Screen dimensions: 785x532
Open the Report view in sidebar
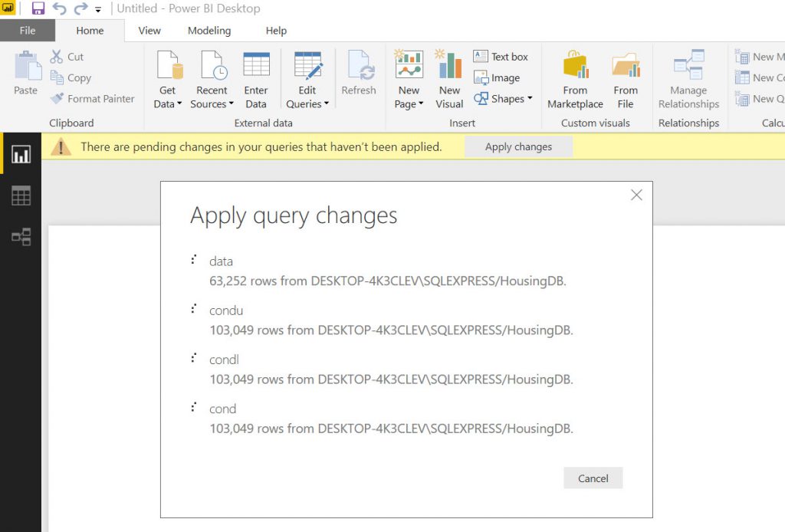(21, 156)
